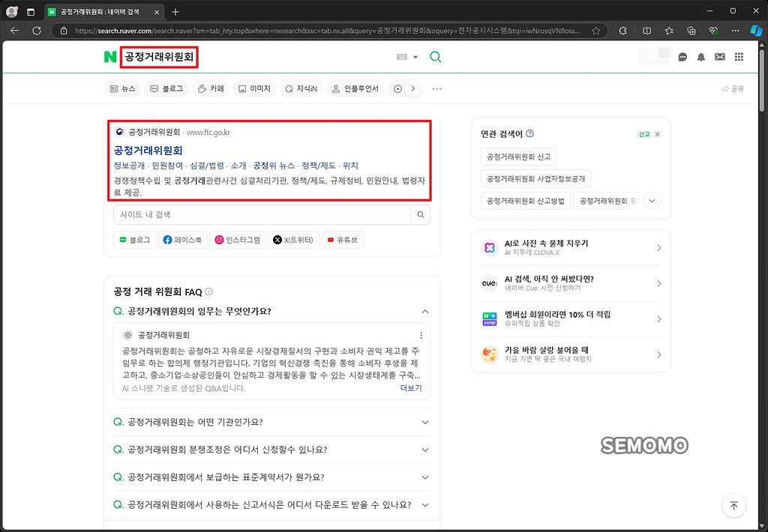This screenshot has width=768, height=532.
Task: Click 공정거래위원회 신고 related keyword
Action: coord(519,157)
